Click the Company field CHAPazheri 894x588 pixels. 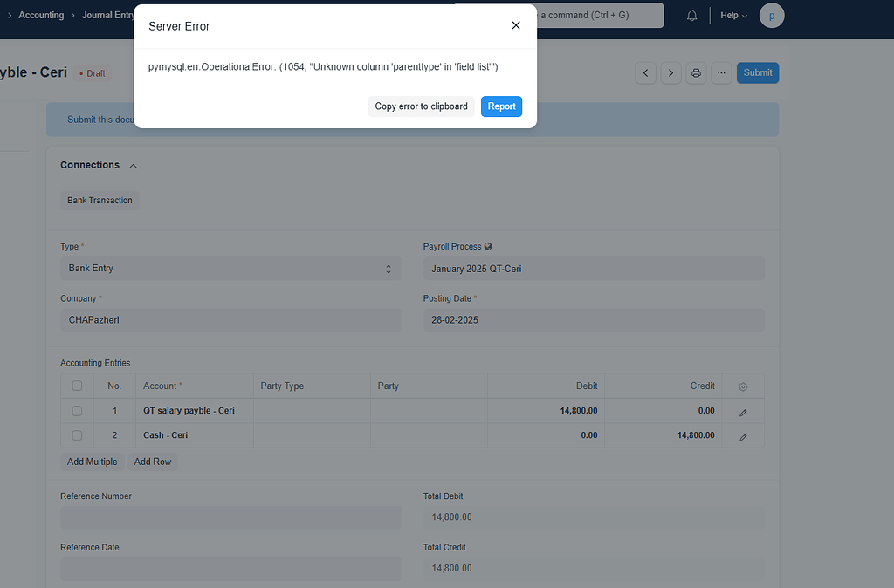click(x=230, y=320)
